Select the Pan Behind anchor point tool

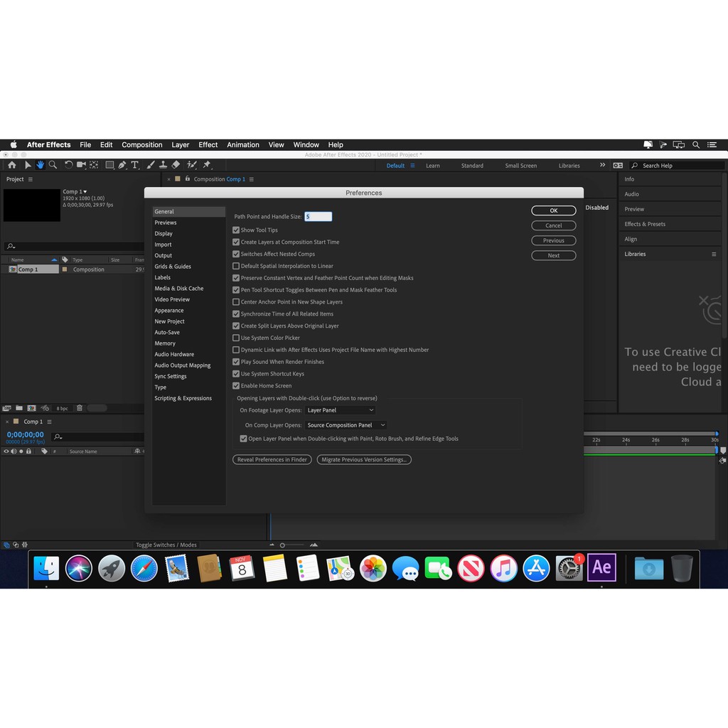coord(95,165)
